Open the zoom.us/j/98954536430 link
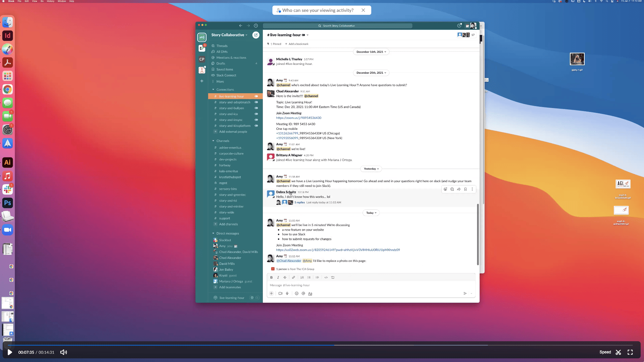The width and height of the screenshot is (644, 362). coord(298,118)
